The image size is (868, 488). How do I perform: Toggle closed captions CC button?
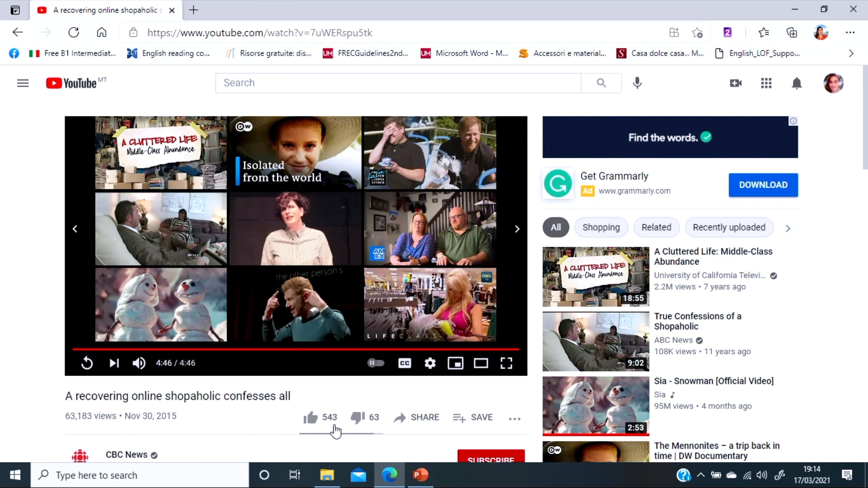click(x=405, y=363)
